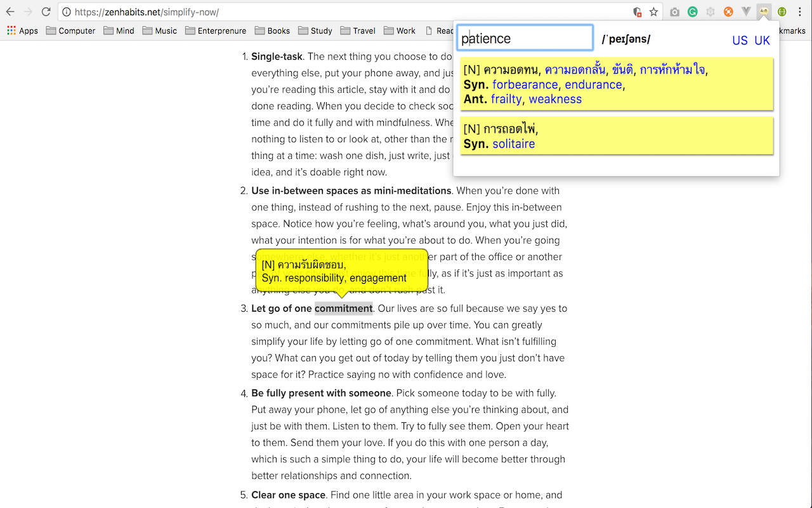Bookmark this page with the star
This screenshot has height=508, width=812.
[x=654, y=11]
